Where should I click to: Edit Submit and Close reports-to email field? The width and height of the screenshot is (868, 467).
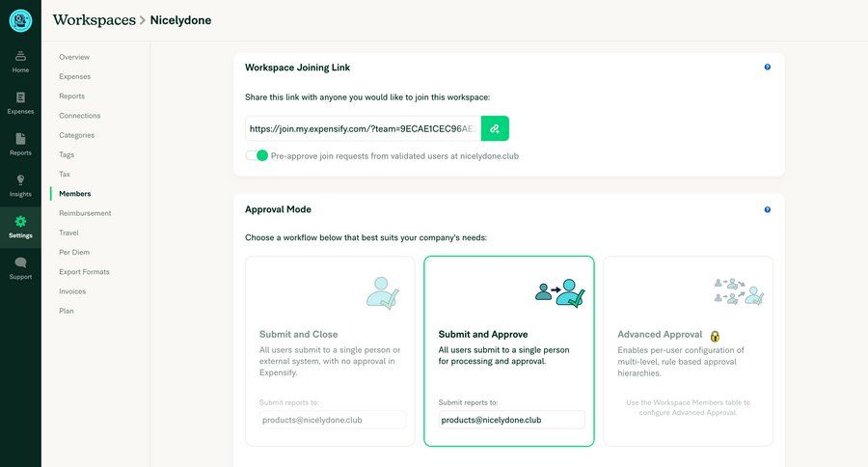pyautogui.click(x=332, y=420)
